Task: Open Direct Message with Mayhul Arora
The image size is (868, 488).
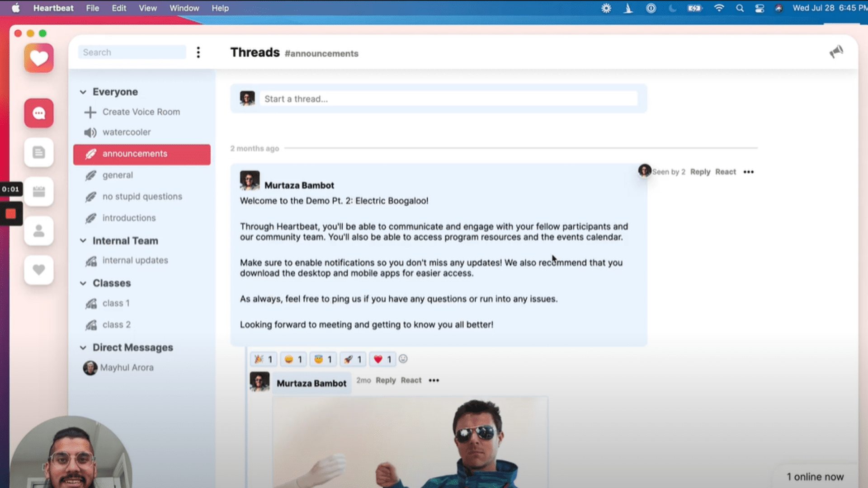Action: (127, 368)
